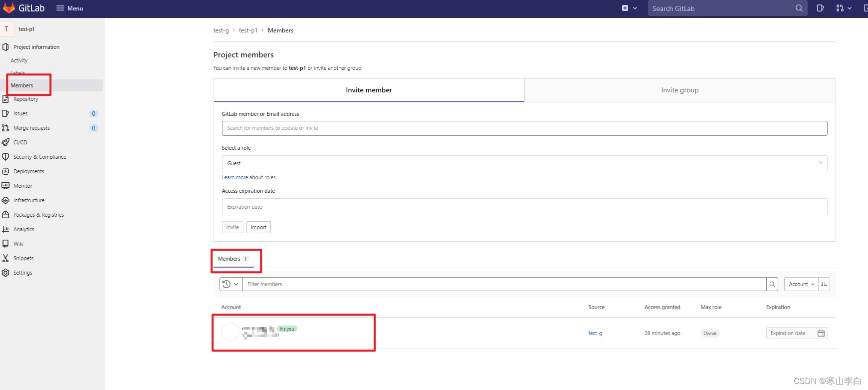Click the CI/CD rocket icon
The height and width of the screenshot is (390, 868).
[5, 142]
